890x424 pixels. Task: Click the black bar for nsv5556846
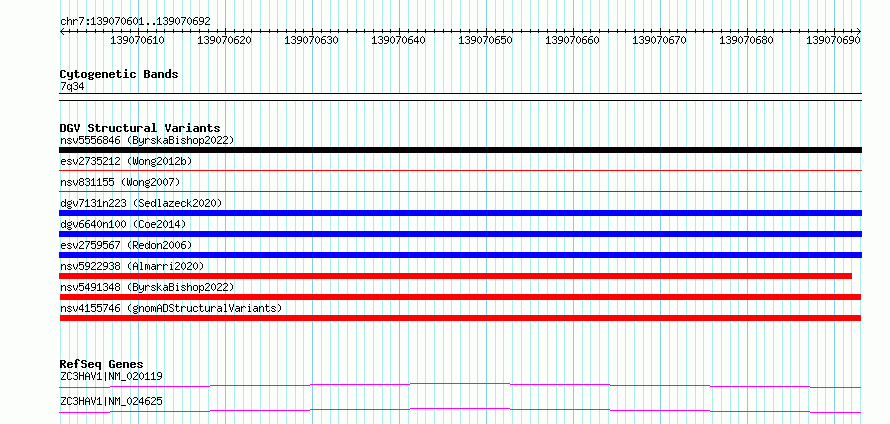click(x=460, y=150)
